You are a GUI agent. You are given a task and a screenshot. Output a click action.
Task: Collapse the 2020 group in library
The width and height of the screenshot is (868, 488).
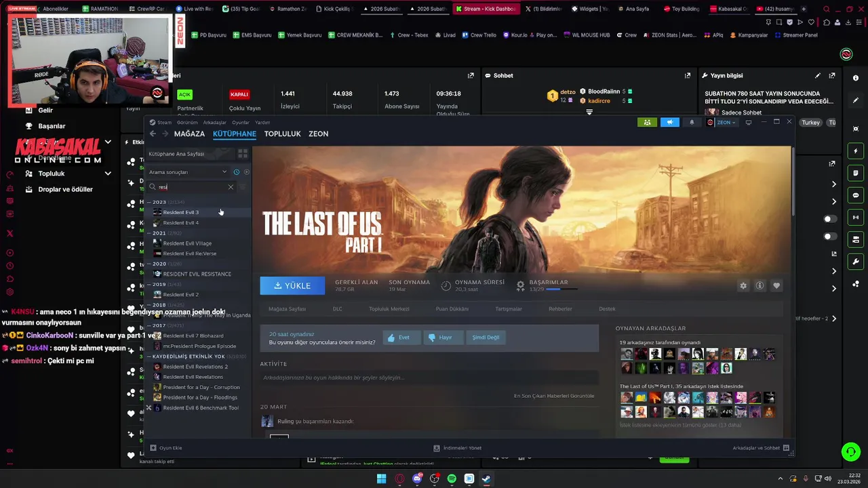[149, 264]
